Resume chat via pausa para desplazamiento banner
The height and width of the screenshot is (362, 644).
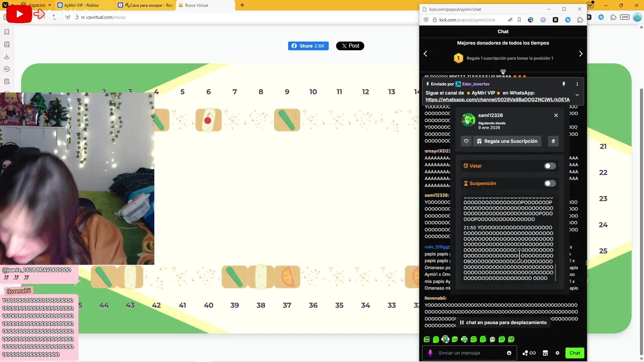pyautogui.click(x=503, y=322)
